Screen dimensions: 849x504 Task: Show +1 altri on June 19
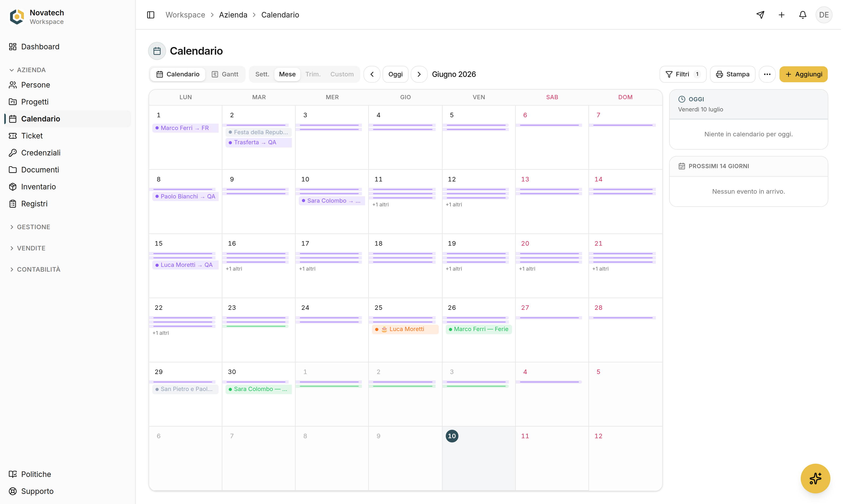454,269
